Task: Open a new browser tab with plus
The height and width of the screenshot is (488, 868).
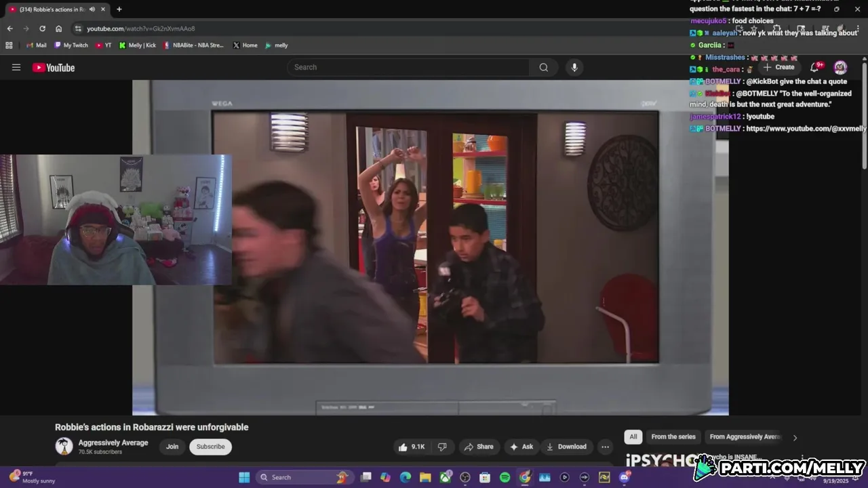Action: point(119,9)
